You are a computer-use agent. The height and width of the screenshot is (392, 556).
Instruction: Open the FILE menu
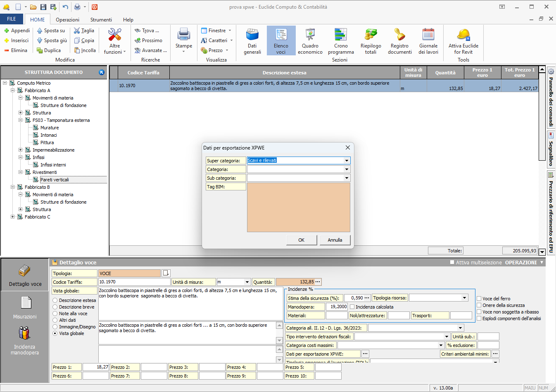12,19
